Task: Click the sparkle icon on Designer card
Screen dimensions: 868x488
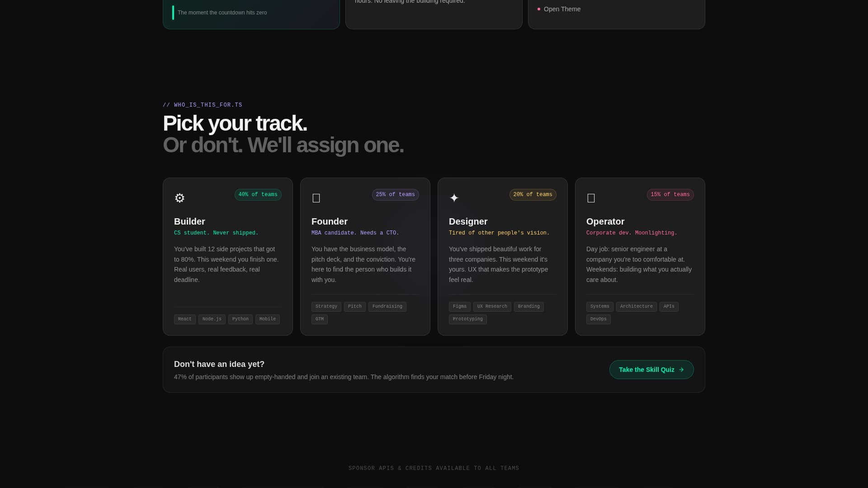Action: (454, 198)
